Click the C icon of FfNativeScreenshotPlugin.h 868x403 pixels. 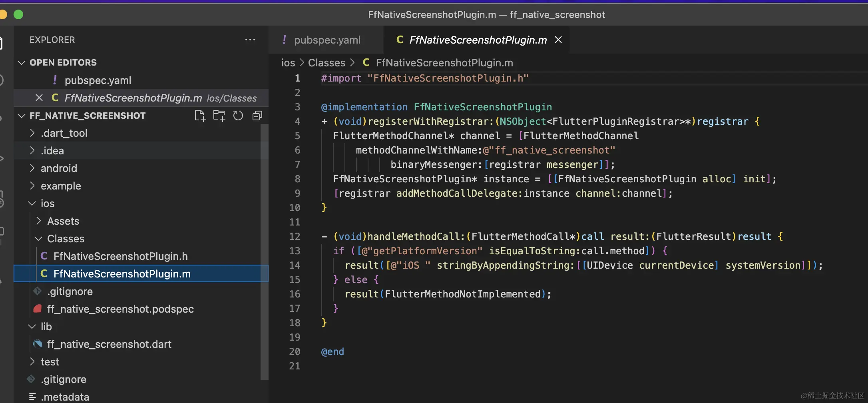pyautogui.click(x=44, y=256)
